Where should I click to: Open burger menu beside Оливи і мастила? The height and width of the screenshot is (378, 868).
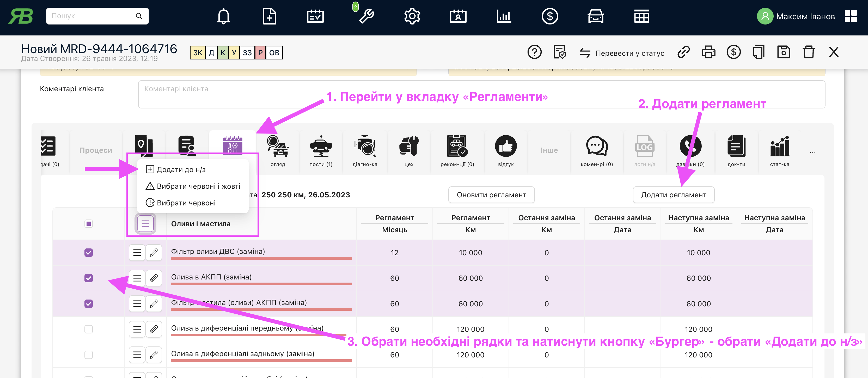tap(145, 224)
